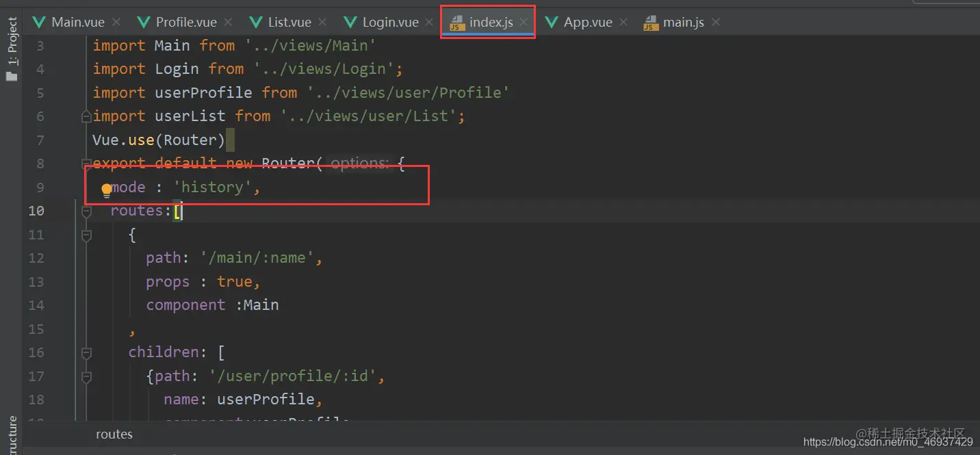Click the Vue icon on Profile.vue tab
The width and height of the screenshot is (980, 455).
pos(144,22)
